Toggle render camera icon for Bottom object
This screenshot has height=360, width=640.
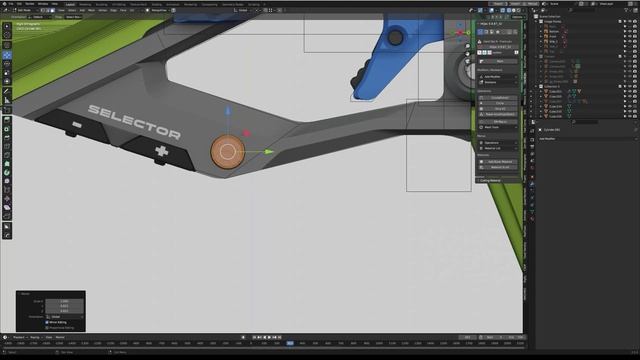(635, 31)
